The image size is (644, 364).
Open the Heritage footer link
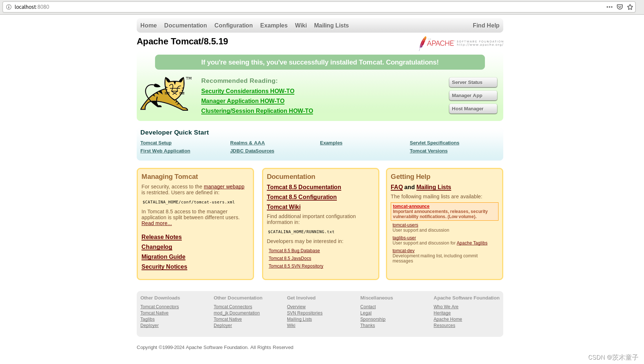point(442,313)
